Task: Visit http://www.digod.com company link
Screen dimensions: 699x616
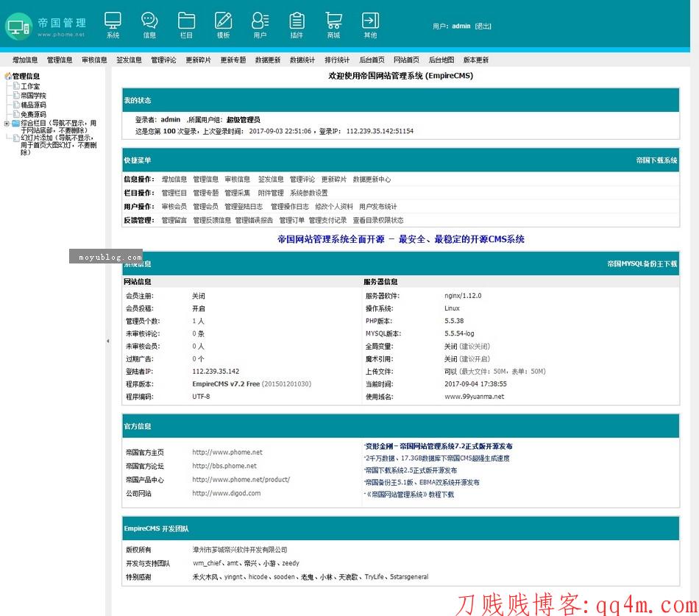Action: (227, 493)
